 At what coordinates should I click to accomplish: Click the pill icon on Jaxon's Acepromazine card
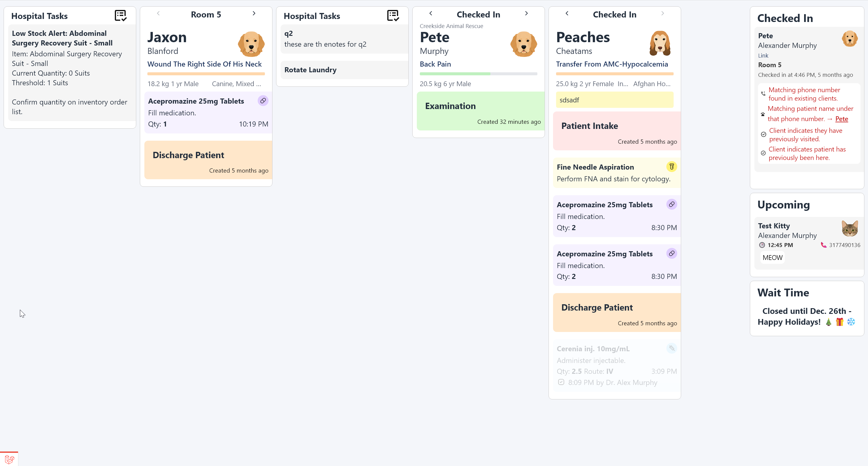[x=263, y=101]
